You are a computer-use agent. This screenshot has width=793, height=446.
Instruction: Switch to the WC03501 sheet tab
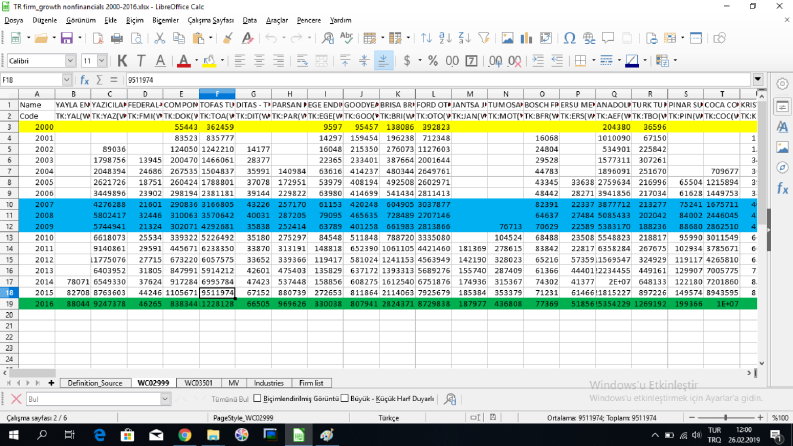coord(198,383)
